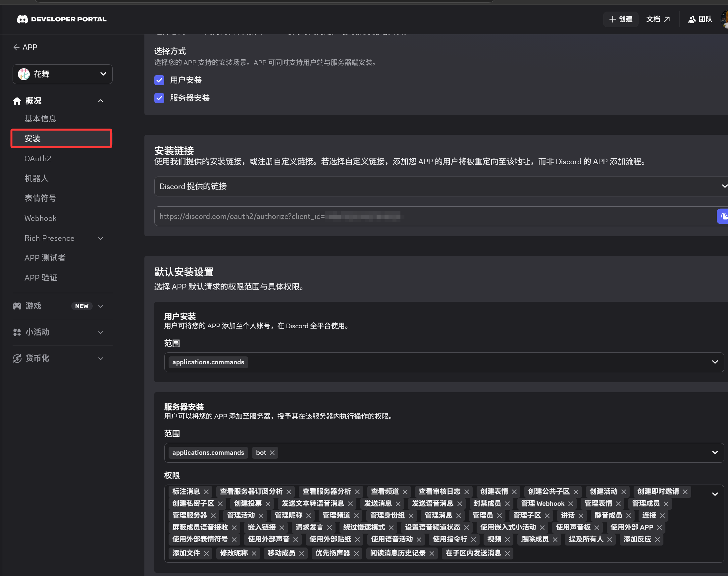Click the 花舞 app avatar icon
The height and width of the screenshot is (576, 728).
click(x=24, y=74)
